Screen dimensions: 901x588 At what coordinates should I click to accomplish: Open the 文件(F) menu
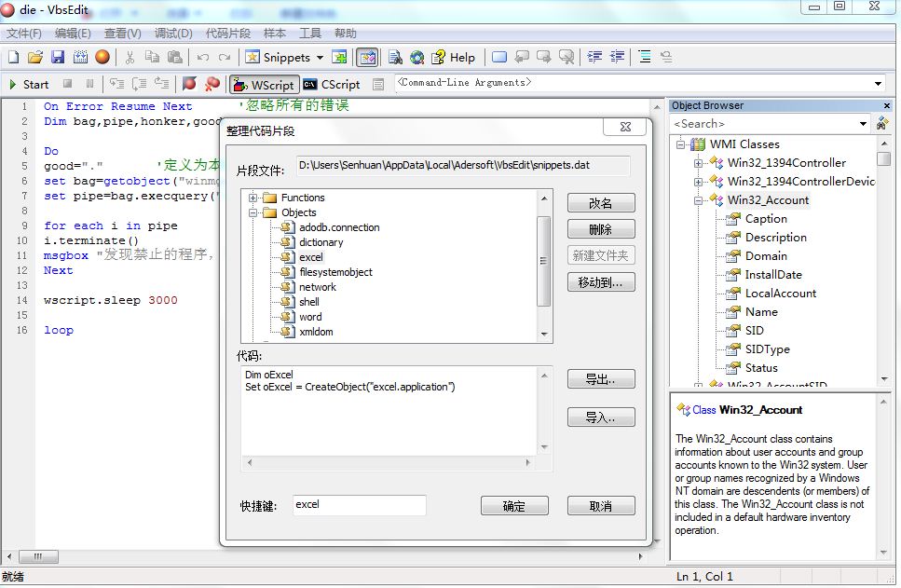(24, 34)
